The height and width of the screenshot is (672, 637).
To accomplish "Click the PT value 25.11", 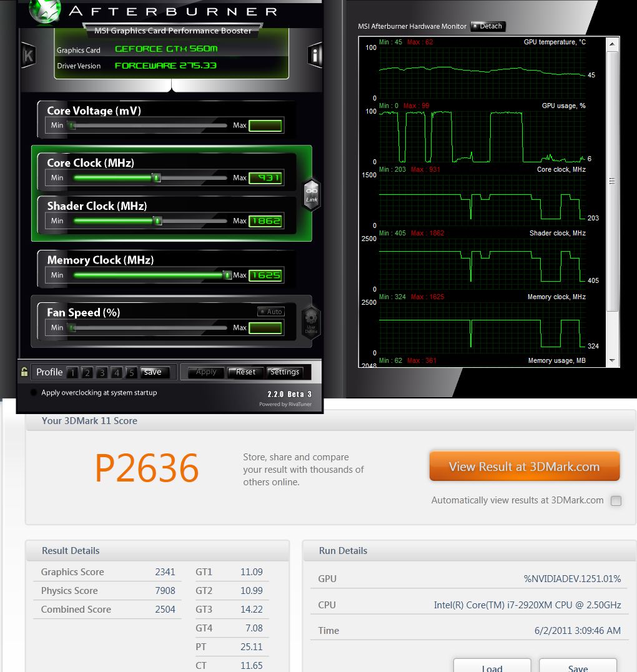I will (252, 647).
